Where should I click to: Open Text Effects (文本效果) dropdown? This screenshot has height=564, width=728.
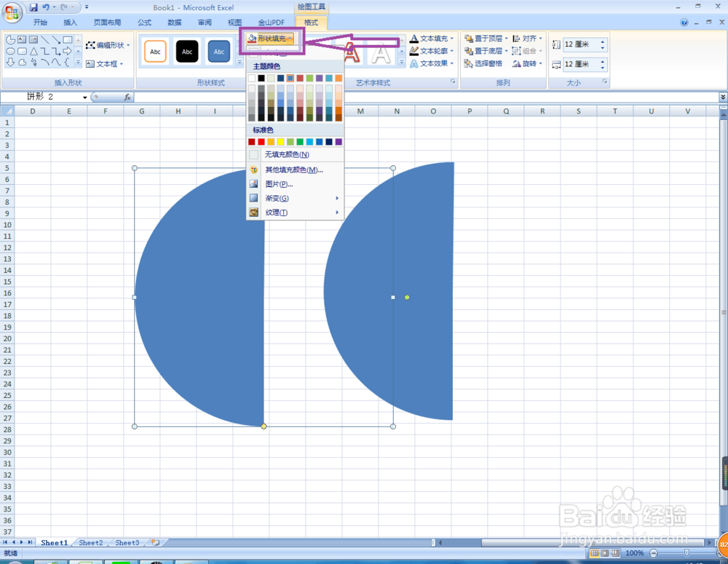click(x=432, y=63)
